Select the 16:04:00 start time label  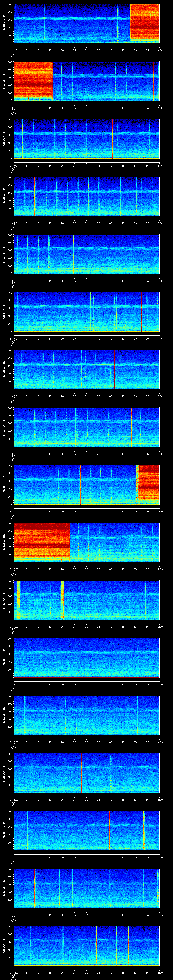click(13, 223)
